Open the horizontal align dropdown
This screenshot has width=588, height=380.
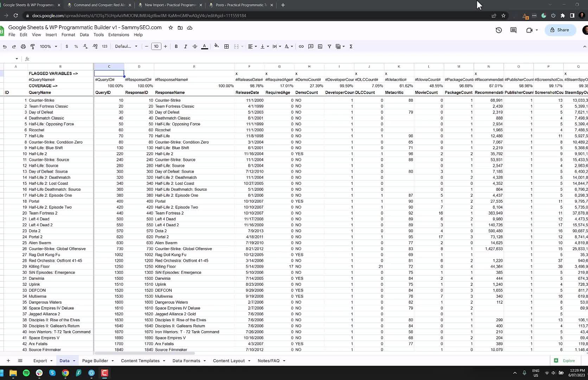point(253,46)
